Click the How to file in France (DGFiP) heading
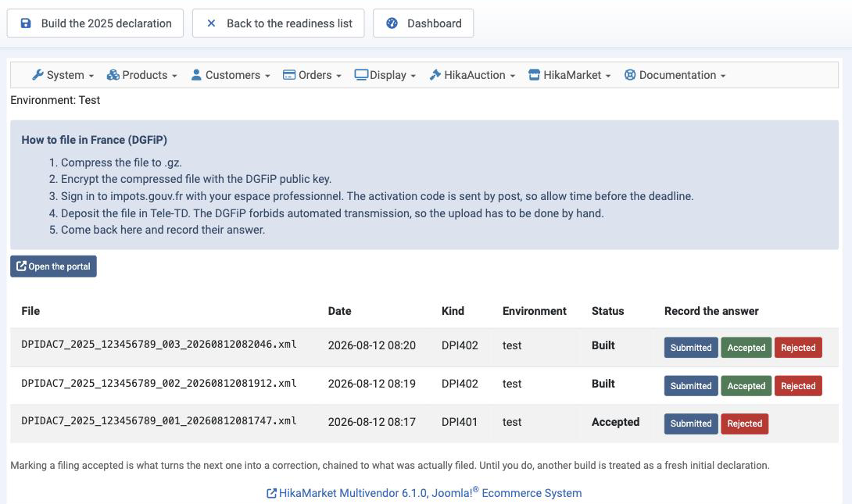Viewport: 852px width, 504px height. [x=94, y=140]
